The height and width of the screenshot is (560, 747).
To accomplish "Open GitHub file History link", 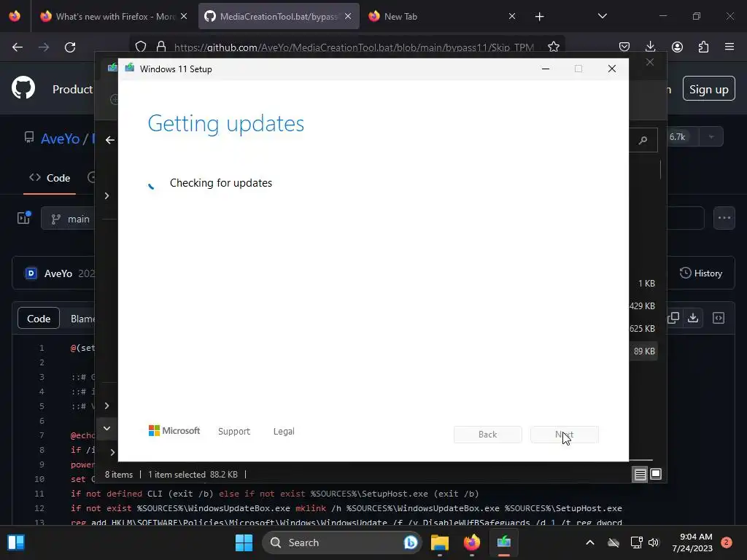I will (x=701, y=273).
